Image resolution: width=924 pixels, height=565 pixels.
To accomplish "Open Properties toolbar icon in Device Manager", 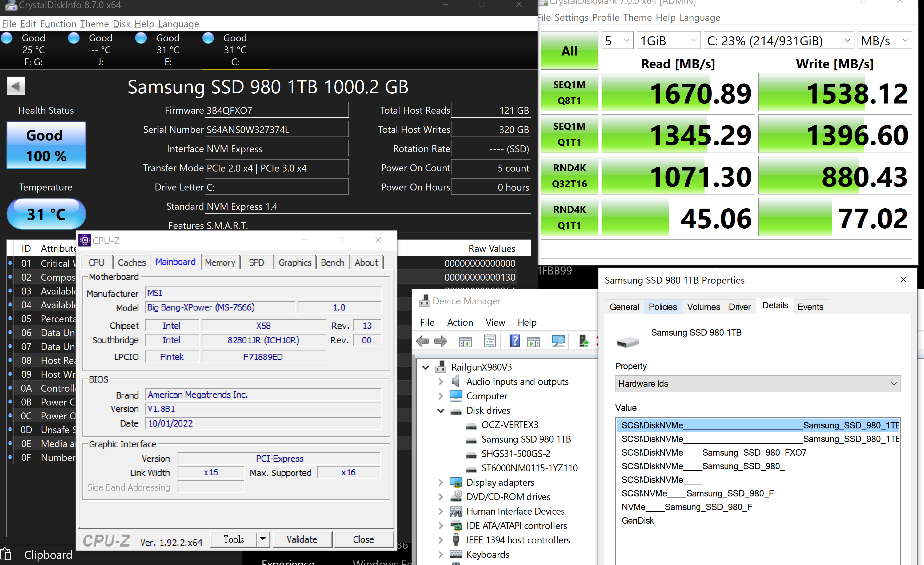I will click(x=490, y=341).
